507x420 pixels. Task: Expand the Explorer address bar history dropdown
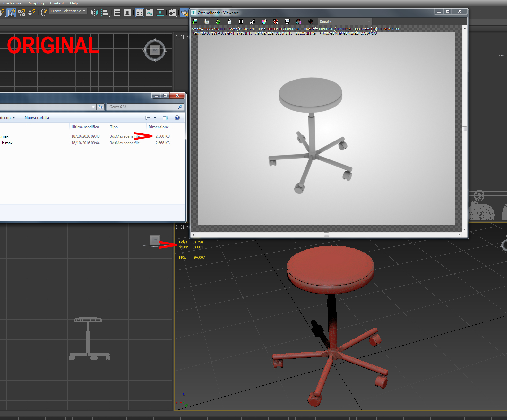pyautogui.click(x=93, y=107)
